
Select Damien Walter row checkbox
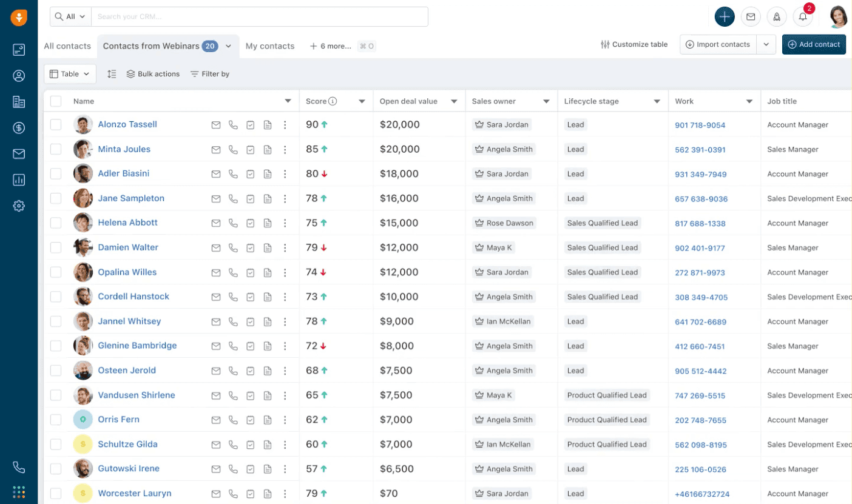(56, 247)
